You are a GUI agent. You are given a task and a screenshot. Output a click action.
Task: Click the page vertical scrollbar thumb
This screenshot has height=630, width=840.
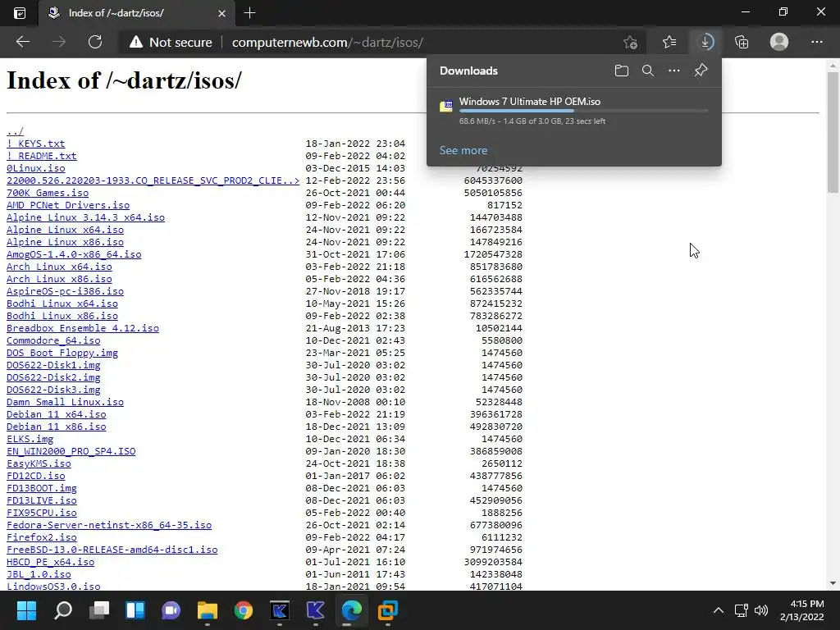click(x=833, y=132)
